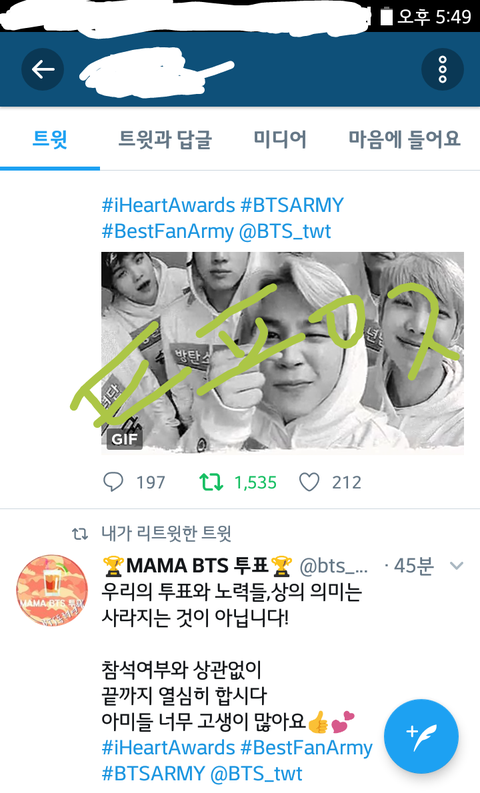Tap the reply bubble icon under GIF
The height and width of the screenshot is (793, 480).
point(113,482)
